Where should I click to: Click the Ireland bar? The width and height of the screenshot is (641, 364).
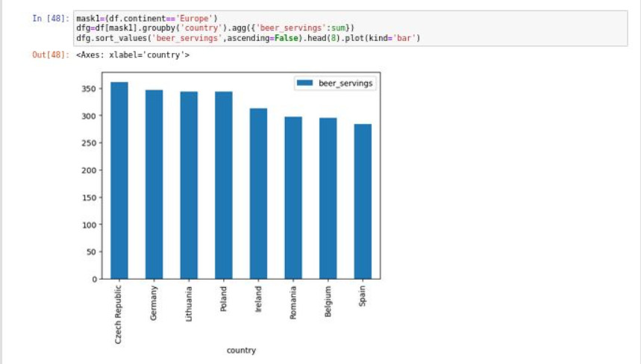point(258,194)
